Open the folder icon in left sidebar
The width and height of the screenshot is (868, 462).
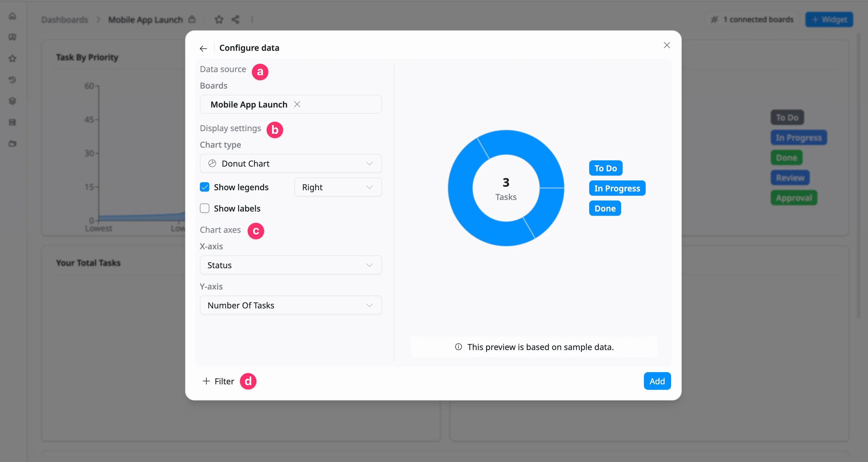[x=12, y=144]
